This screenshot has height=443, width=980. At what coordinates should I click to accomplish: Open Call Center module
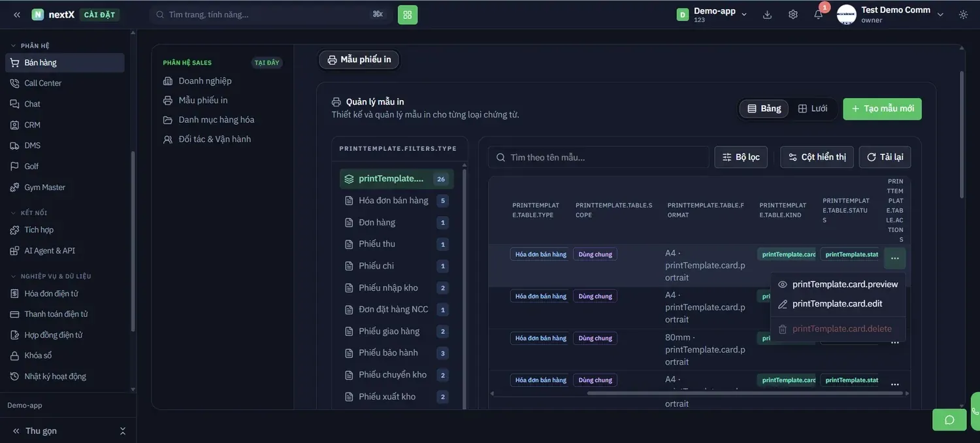point(65,83)
